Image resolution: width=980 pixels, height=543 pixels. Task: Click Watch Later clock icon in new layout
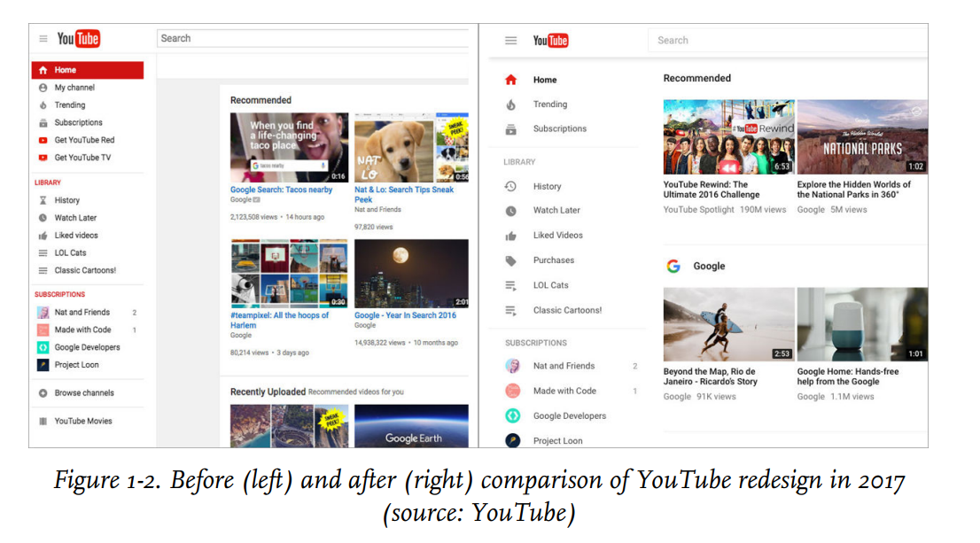coord(510,211)
